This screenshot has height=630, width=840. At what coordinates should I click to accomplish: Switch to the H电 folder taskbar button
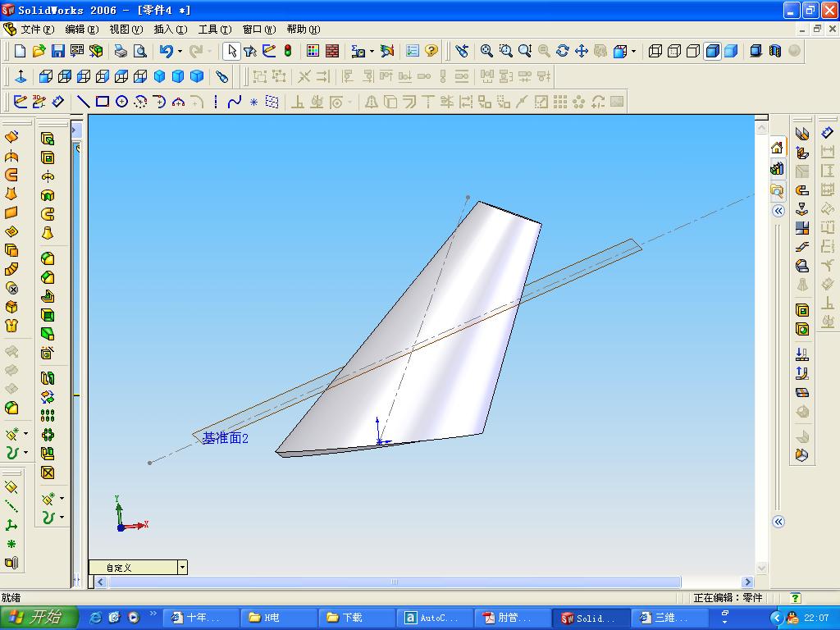(278, 618)
